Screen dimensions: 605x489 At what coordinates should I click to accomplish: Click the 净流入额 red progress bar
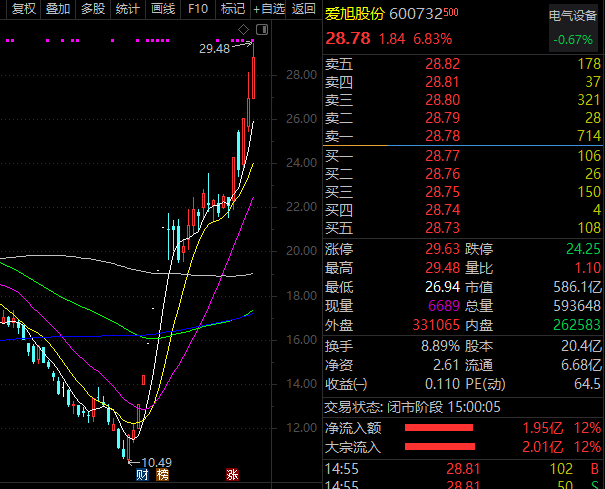click(x=439, y=428)
